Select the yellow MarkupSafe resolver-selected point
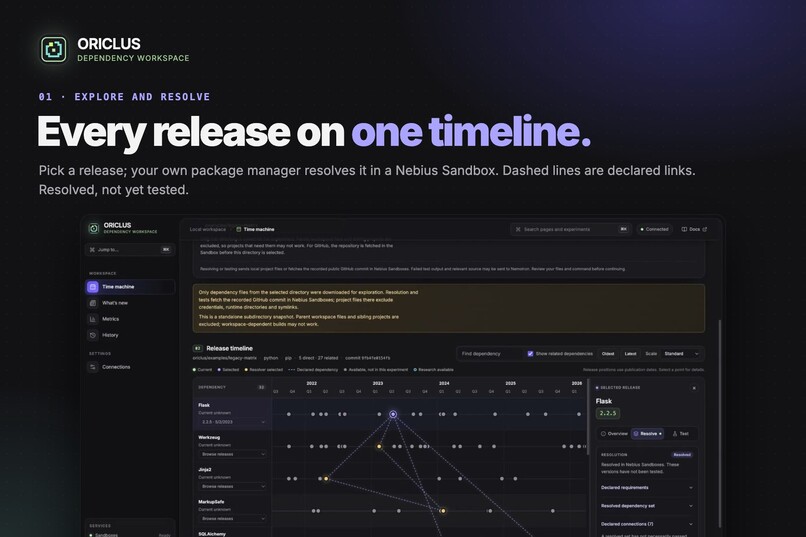Viewport: 806px width, 537px height. [x=443, y=511]
